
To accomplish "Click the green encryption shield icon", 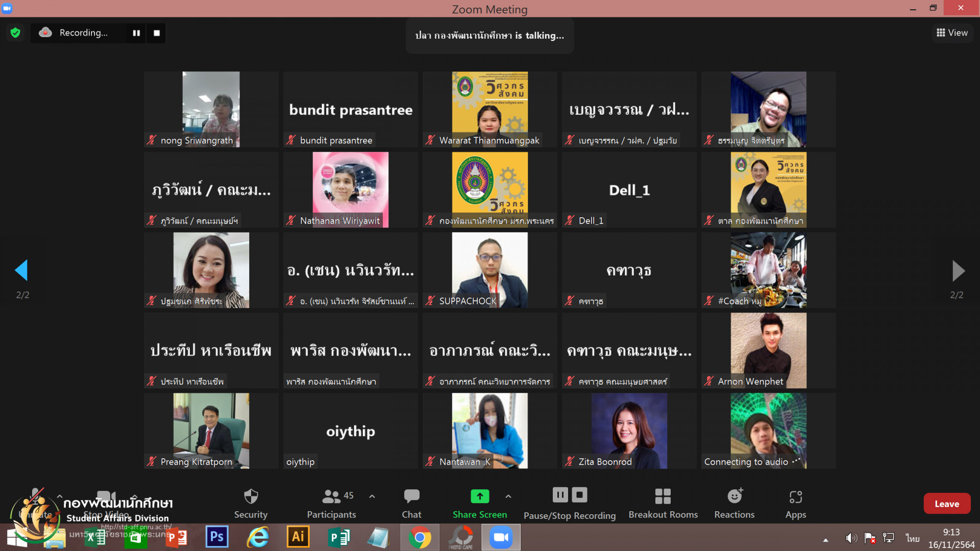I will [15, 33].
